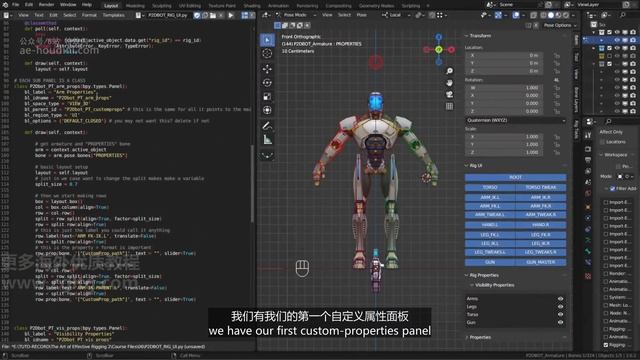
Task: Click the zoom magnifier viewport gizmo
Action: (449, 71)
